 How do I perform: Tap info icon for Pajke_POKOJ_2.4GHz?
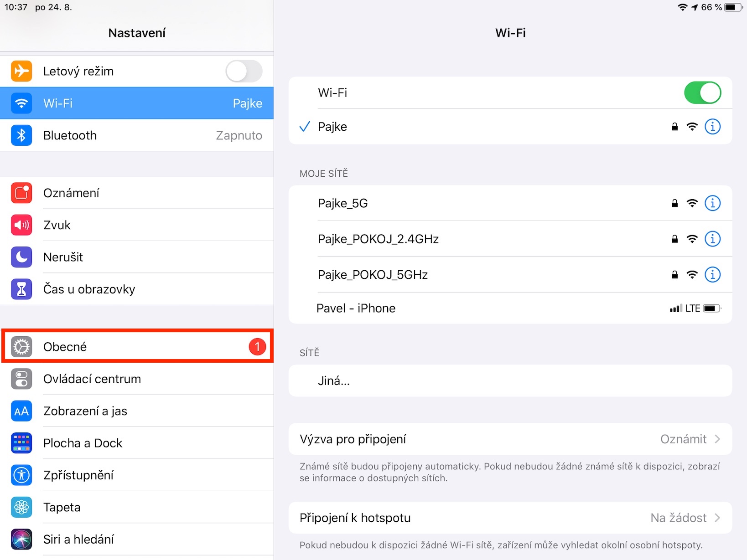point(712,239)
